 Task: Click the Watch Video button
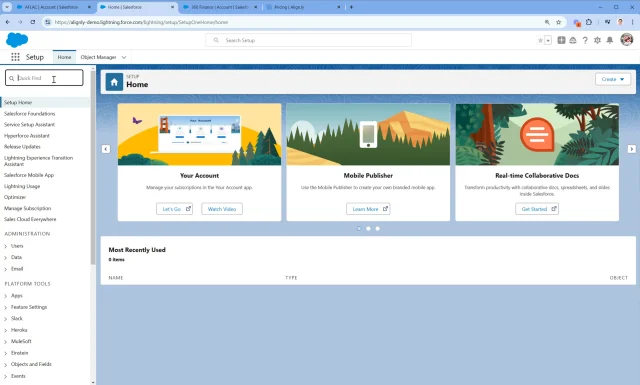pyautogui.click(x=222, y=209)
